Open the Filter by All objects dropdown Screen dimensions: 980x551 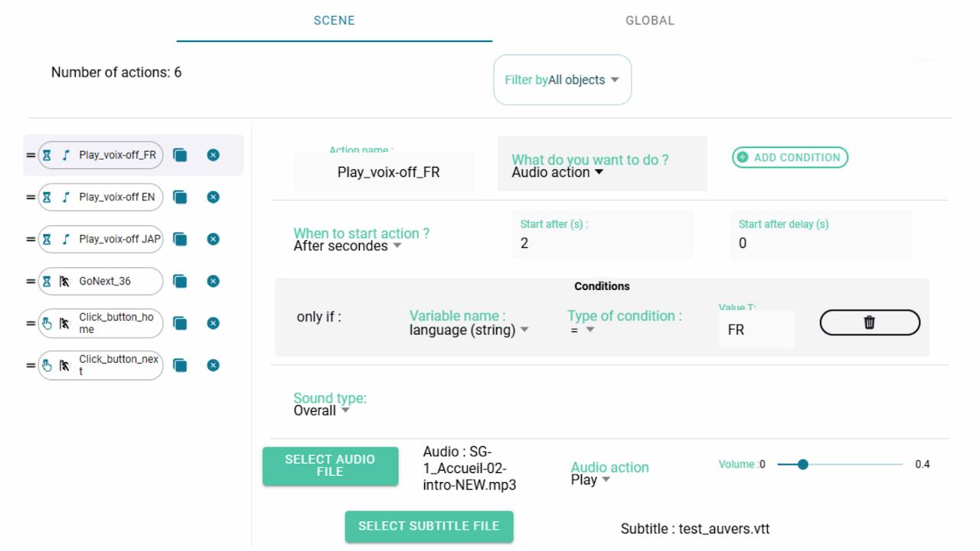[562, 80]
